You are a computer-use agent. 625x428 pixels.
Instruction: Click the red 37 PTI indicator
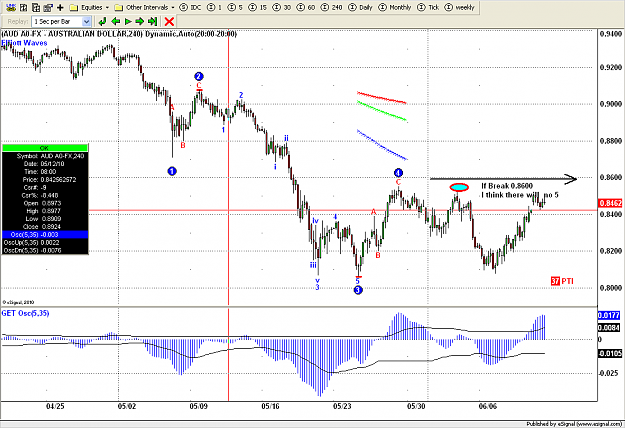[562, 281]
